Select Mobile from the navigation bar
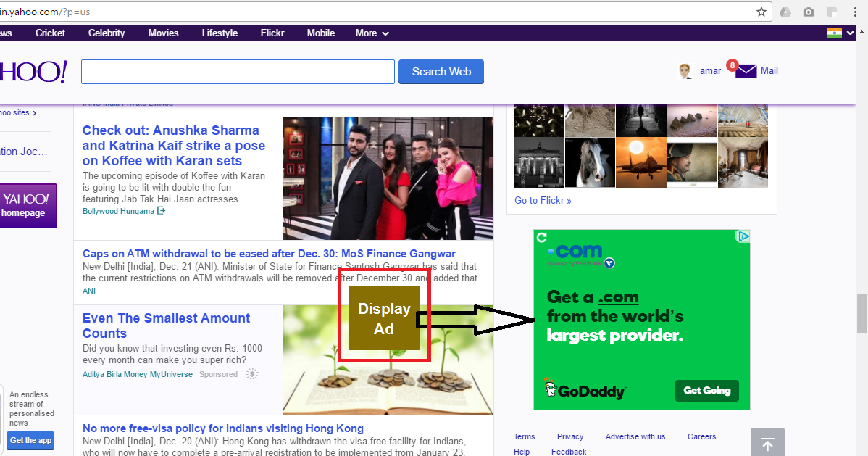868x456 pixels. 320,32
